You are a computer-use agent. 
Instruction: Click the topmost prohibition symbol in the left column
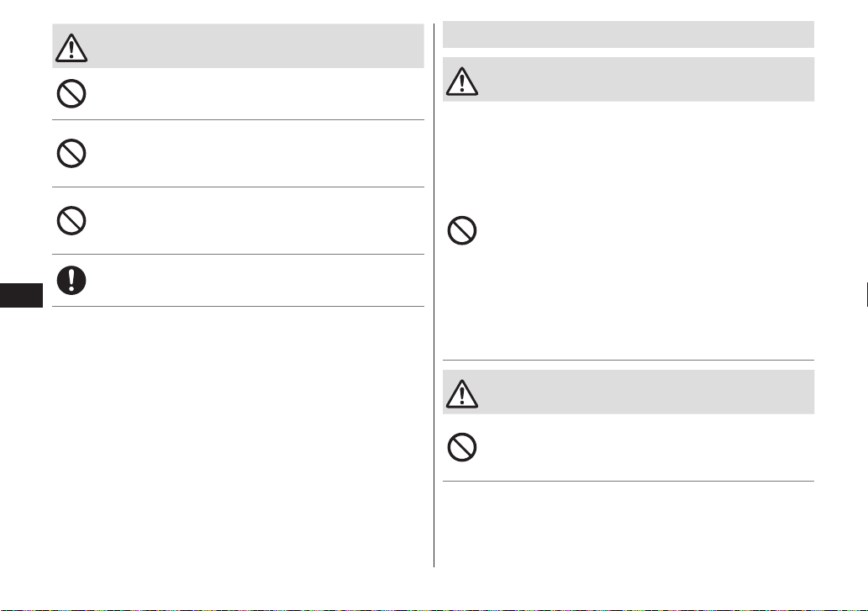click(71, 93)
